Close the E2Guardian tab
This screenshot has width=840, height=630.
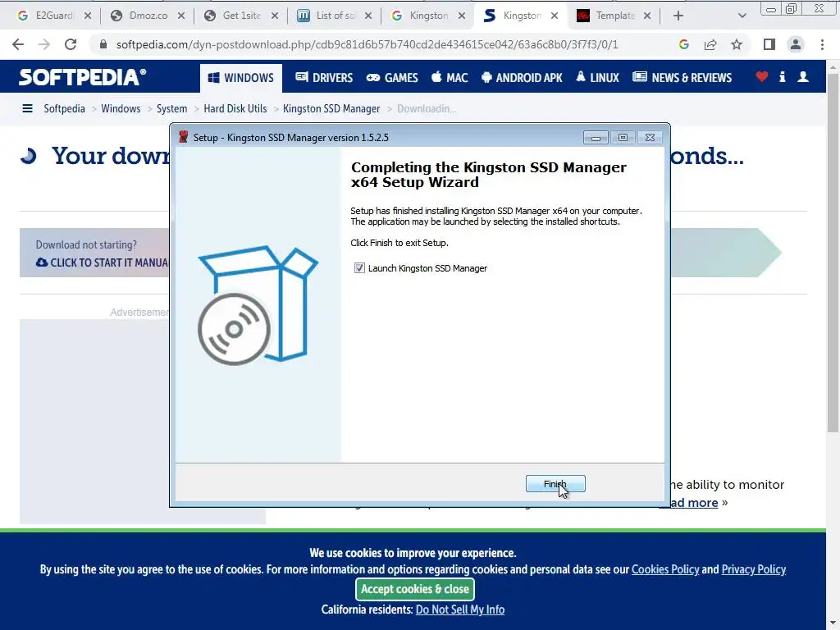tap(88, 16)
